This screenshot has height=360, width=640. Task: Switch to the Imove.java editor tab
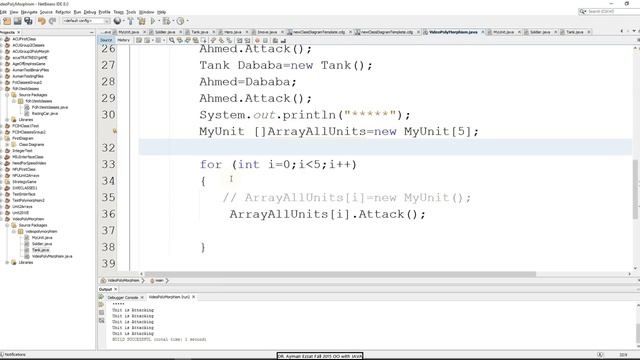coord(267,32)
